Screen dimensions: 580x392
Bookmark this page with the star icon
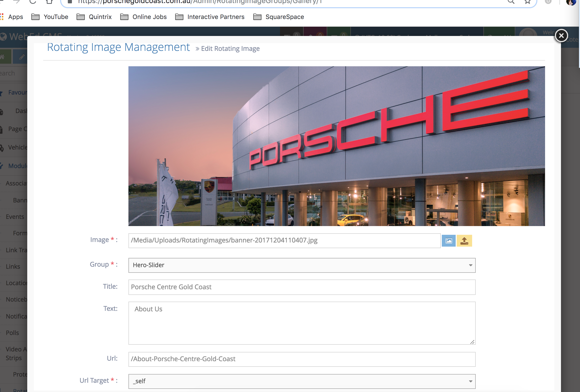tap(527, 2)
